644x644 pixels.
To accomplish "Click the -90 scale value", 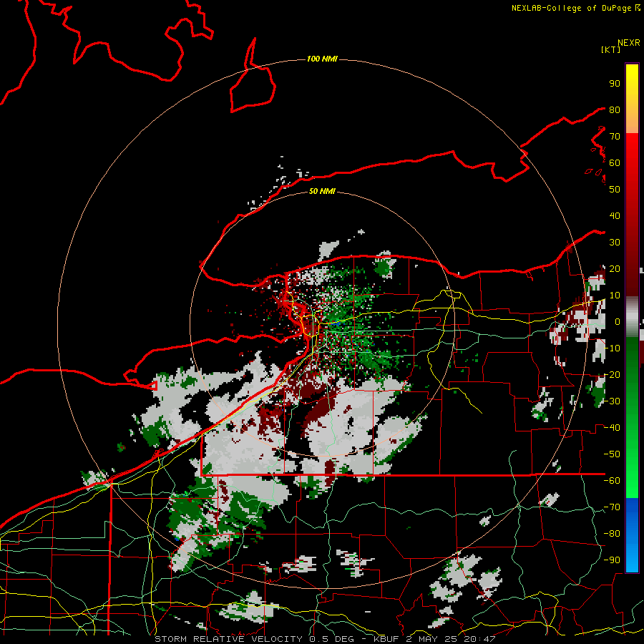I will click(612, 560).
